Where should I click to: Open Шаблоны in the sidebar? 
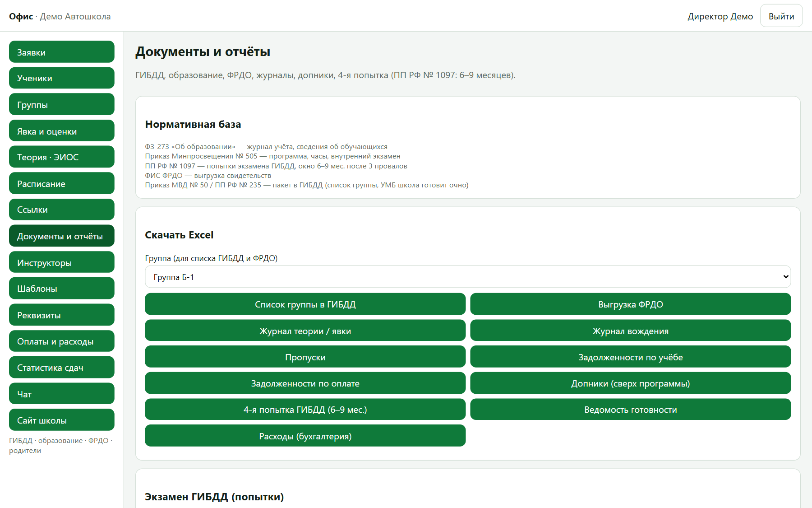click(61, 289)
